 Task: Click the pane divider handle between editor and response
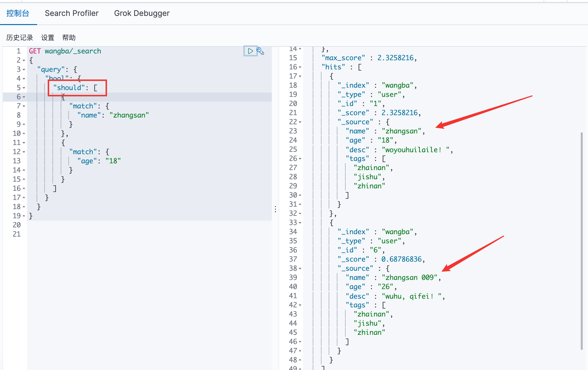pos(275,209)
